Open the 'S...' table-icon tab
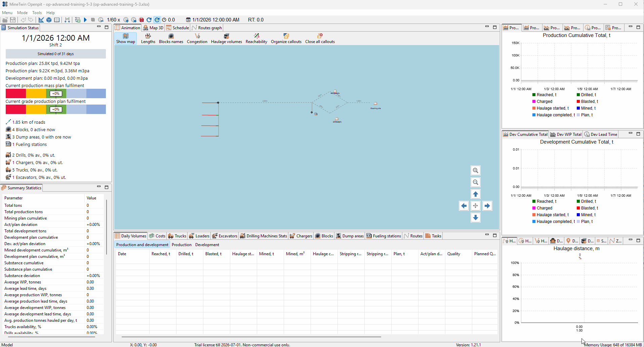This screenshot has height=347, width=644. click(601, 241)
